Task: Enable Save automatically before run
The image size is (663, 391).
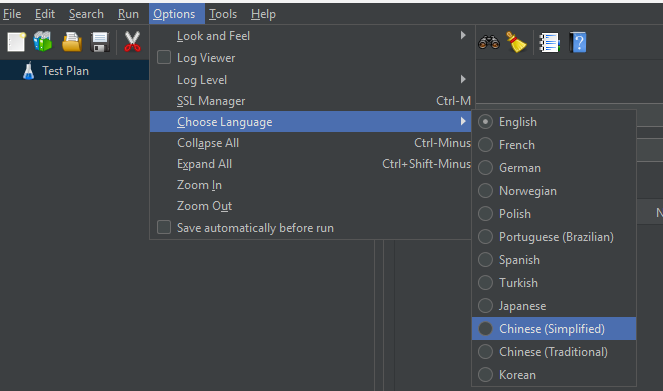Action: point(164,227)
